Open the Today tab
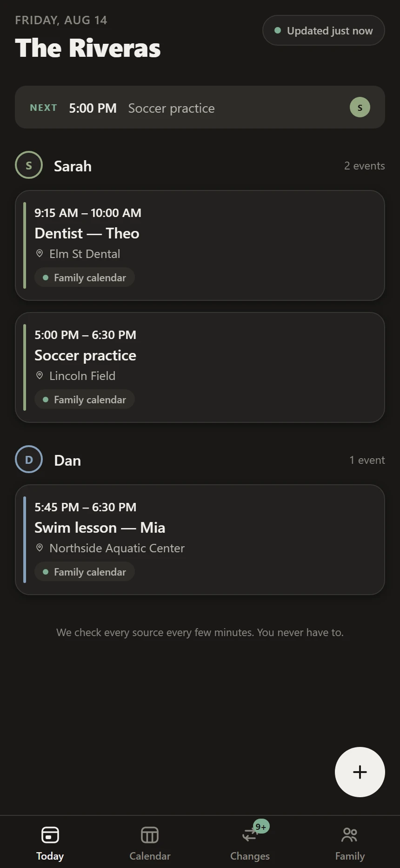Image resolution: width=400 pixels, height=868 pixels. pyautogui.click(x=50, y=842)
